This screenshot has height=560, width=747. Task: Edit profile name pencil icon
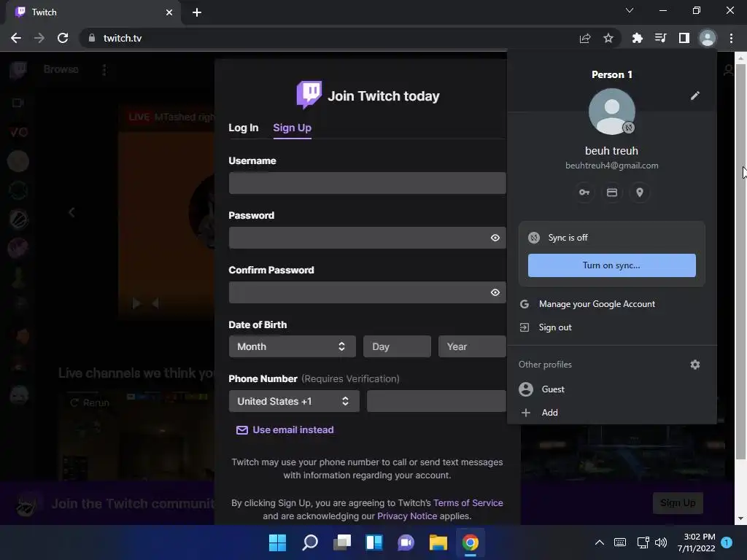tap(695, 96)
